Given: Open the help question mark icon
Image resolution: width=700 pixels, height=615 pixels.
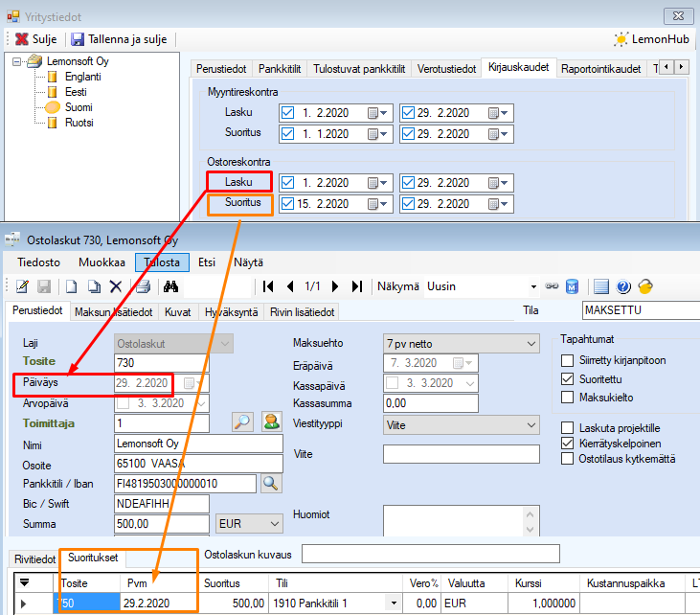Looking at the screenshot, I should tap(623, 286).
